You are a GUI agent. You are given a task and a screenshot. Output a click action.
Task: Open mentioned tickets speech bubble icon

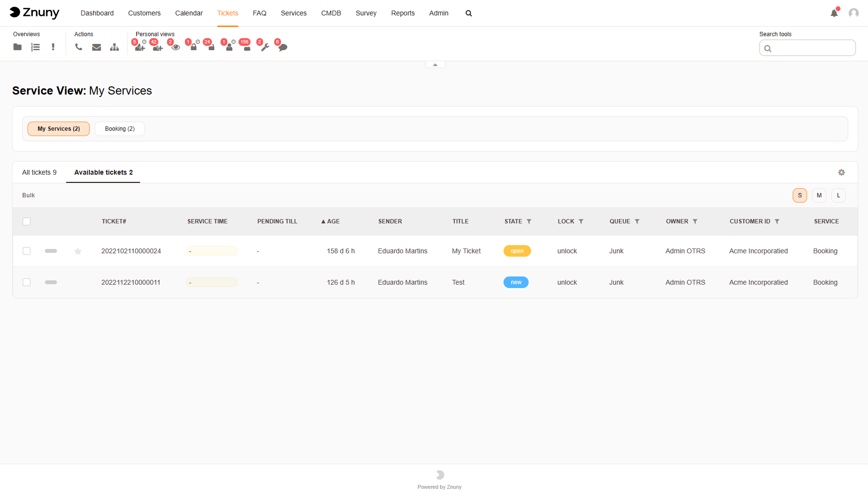click(282, 48)
